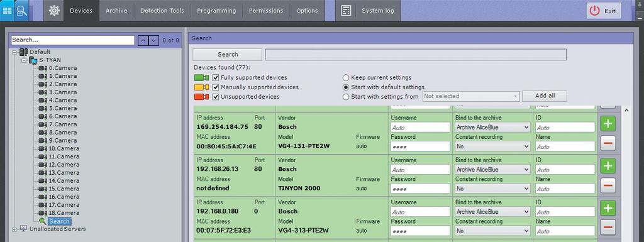Collapse the S-TYAN server node
The height and width of the screenshot is (242, 644).
25,60
